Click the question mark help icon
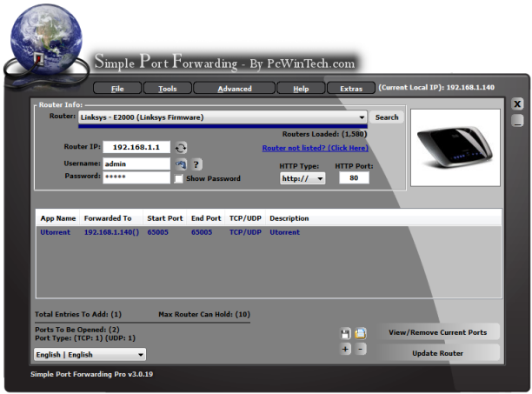The width and height of the screenshot is (532, 394). pos(196,164)
